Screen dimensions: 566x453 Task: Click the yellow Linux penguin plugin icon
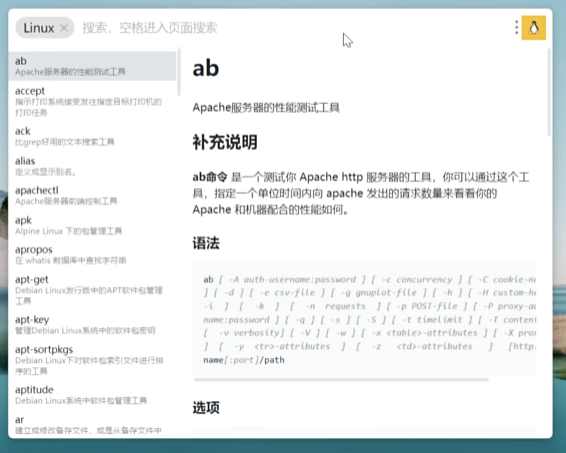click(x=534, y=28)
